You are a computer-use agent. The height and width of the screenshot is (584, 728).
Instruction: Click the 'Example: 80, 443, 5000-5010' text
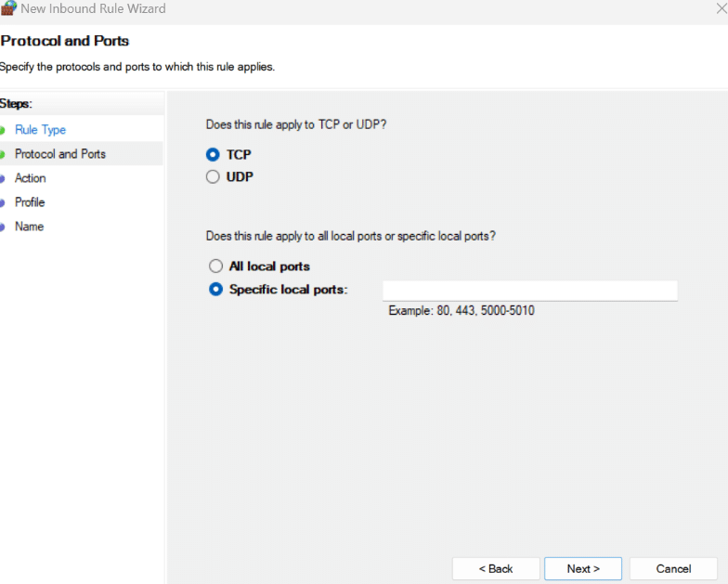point(461,310)
